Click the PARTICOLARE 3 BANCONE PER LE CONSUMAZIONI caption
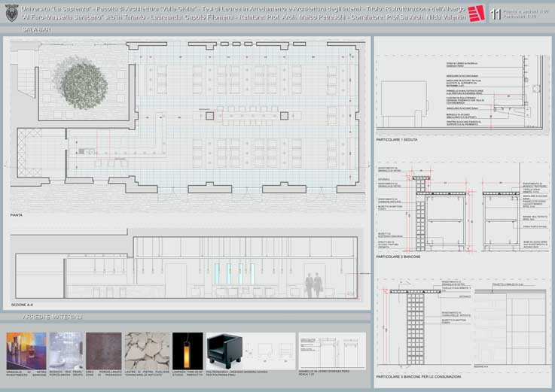This screenshot has width=555, height=392. pyautogui.click(x=419, y=377)
